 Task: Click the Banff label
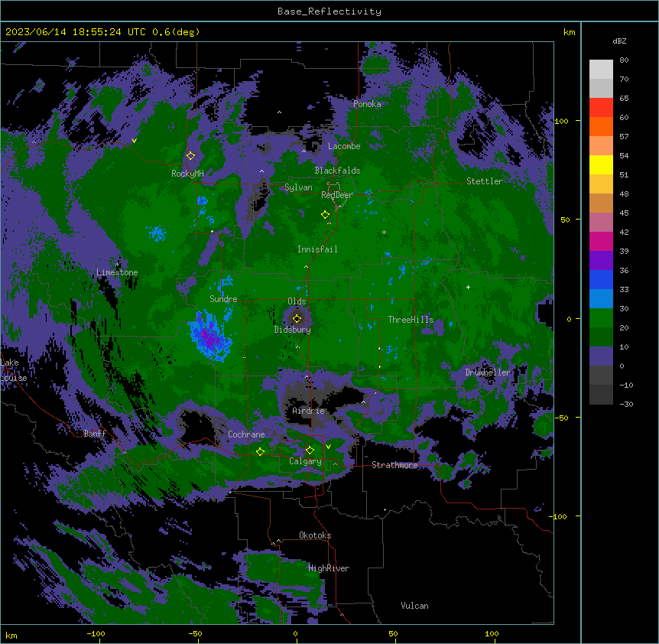[95, 434]
